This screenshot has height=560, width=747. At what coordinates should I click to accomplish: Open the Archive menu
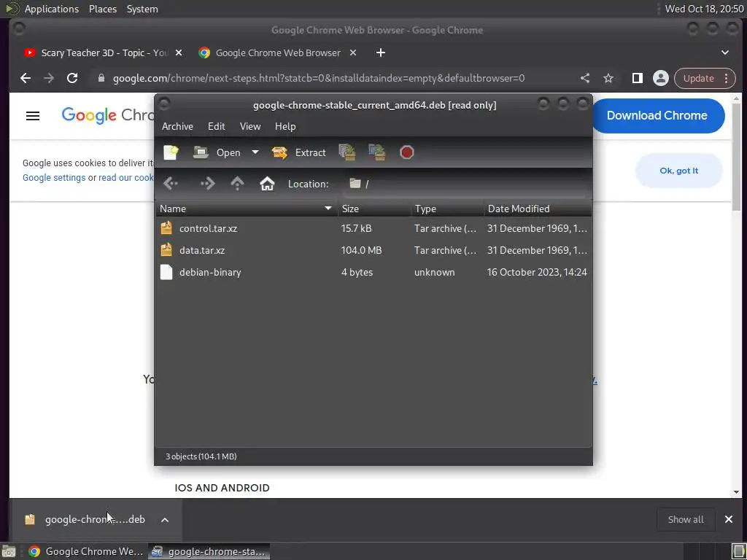[x=177, y=126]
